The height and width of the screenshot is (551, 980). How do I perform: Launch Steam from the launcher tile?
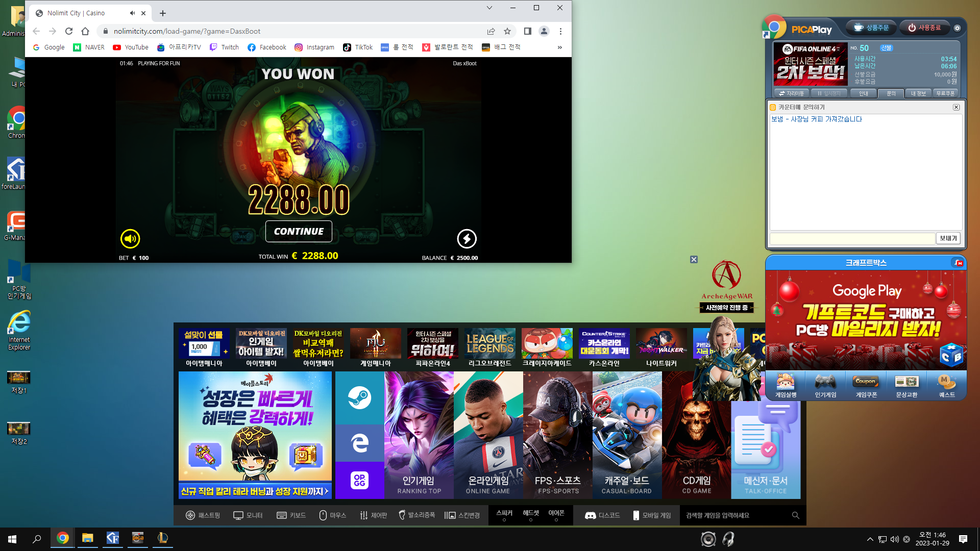(360, 397)
